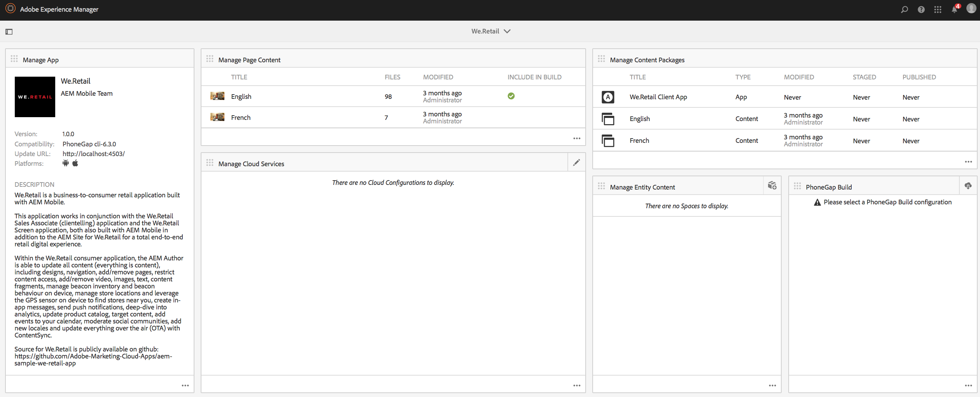Open the English content package row
Screen dimensions: 980x397
[x=785, y=119]
